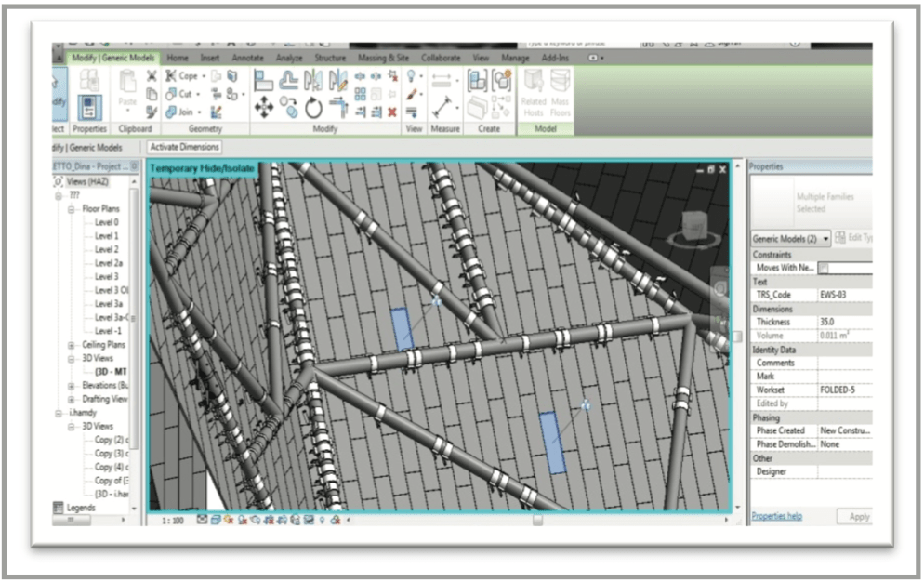Click the Rotate tool icon
This screenshot has height=582, width=924.
pyautogui.click(x=313, y=108)
